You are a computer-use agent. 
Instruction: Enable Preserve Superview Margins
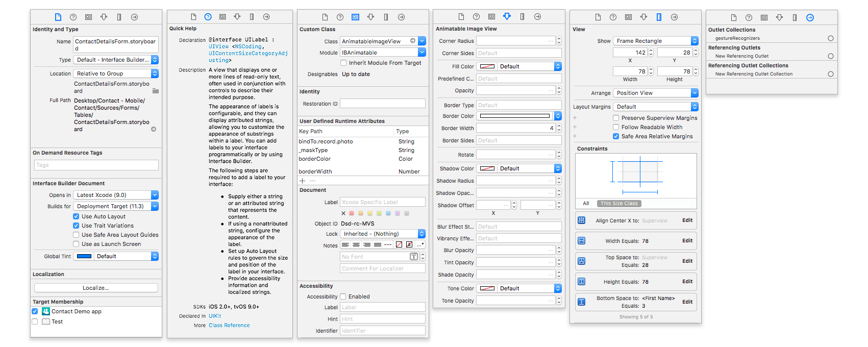616,118
